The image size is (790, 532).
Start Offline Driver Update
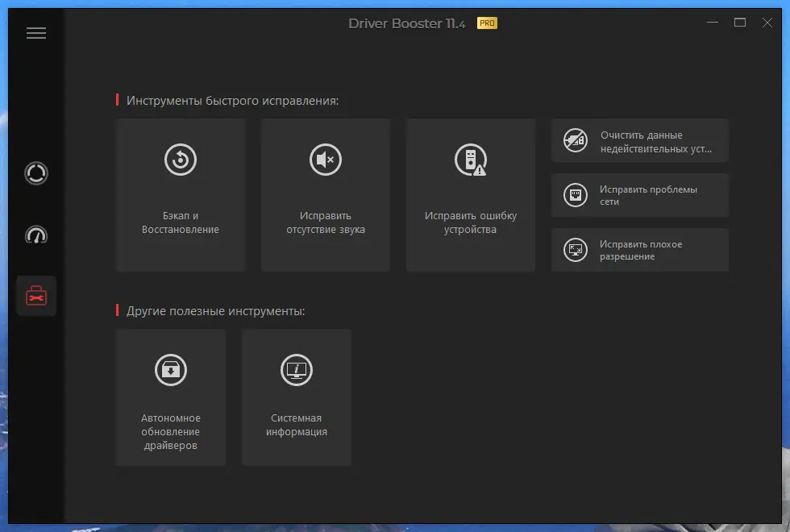click(x=170, y=397)
